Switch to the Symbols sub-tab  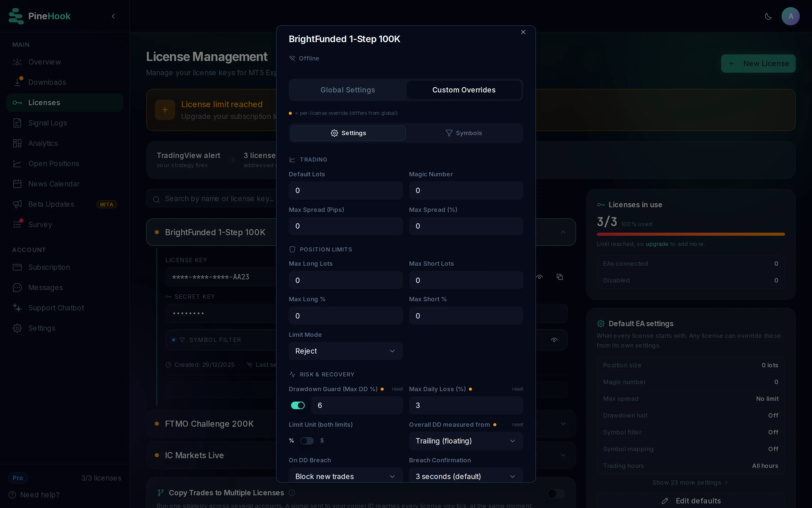point(464,133)
